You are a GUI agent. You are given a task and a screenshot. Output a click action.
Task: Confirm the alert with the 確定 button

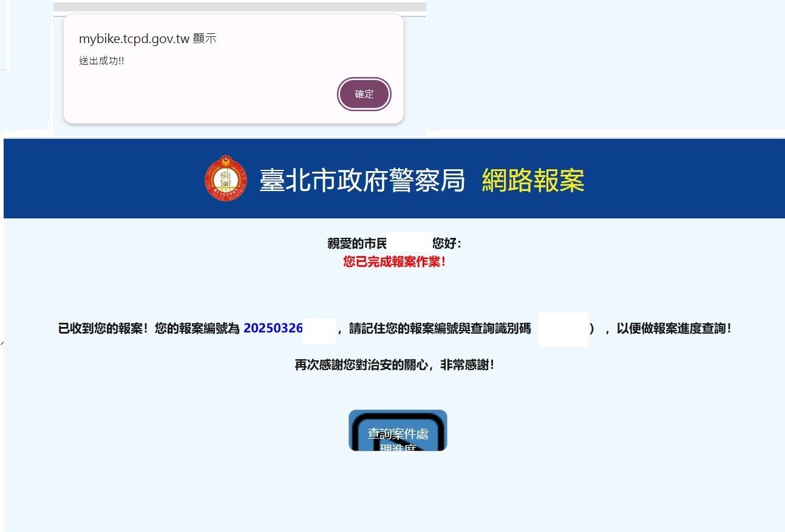[364, 95]
